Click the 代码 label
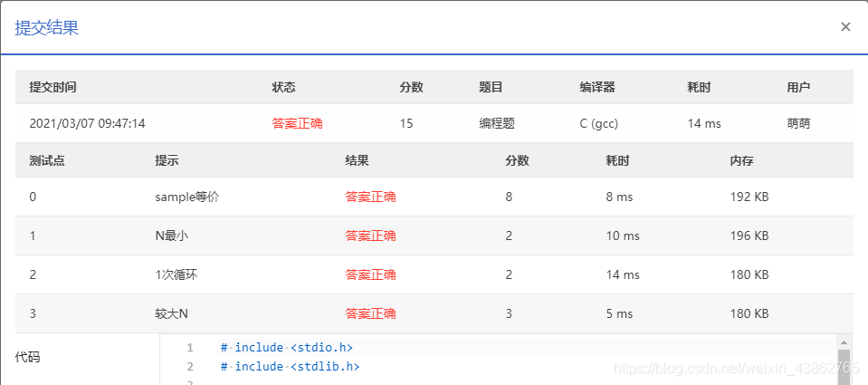Image resolution: width=868 pixels, height=385 pixels. coord(27,357)
